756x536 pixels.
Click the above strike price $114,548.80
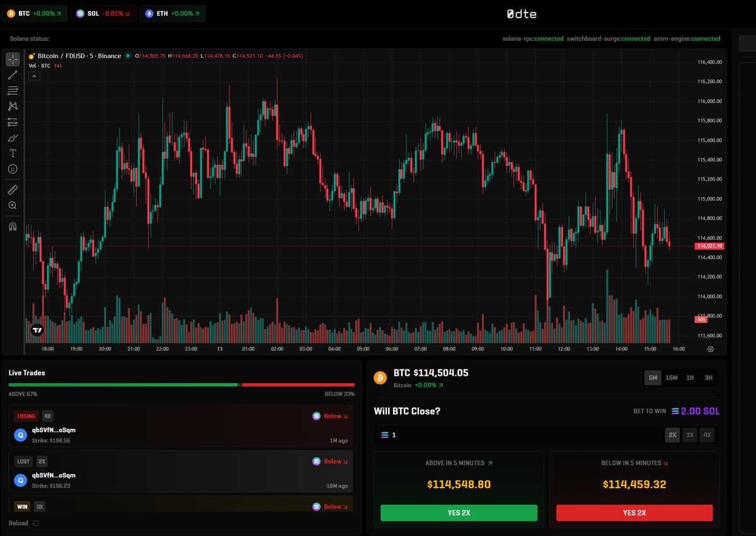tap(459, 485)
